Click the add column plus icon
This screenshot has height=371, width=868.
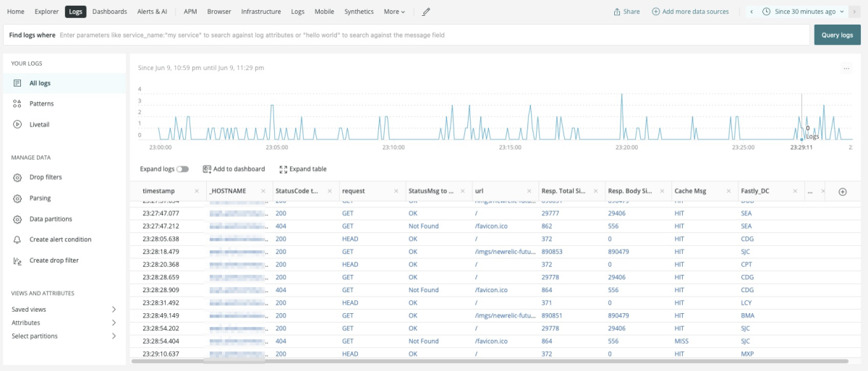coord(842,192)
